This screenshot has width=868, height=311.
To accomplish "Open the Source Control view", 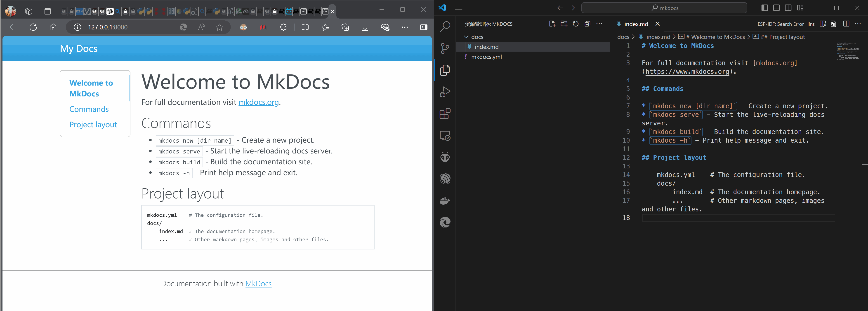I will (x=445, y=48).
